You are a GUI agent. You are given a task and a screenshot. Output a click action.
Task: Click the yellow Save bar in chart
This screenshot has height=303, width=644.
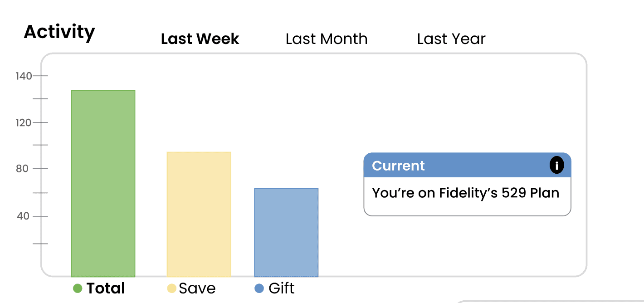(199, 214)
